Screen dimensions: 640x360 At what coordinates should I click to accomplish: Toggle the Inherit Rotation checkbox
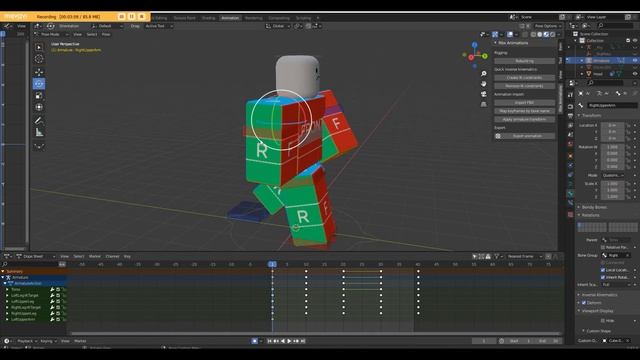[603, 277]
